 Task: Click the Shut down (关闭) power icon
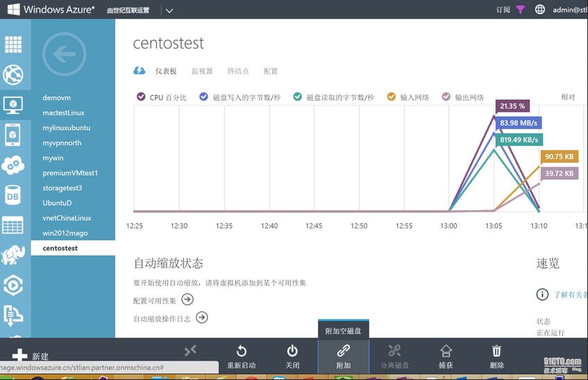point(292,352)
